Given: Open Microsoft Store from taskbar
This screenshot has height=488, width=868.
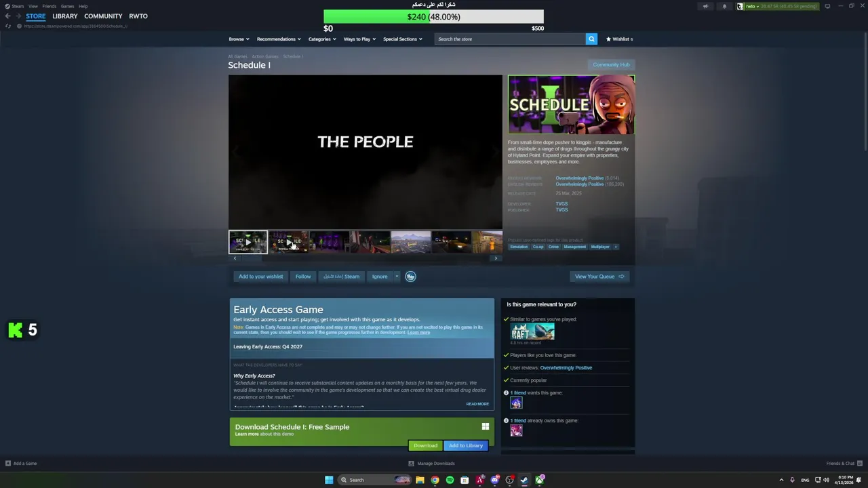Looking at the screenshot, I should click(x=465, y=480).
